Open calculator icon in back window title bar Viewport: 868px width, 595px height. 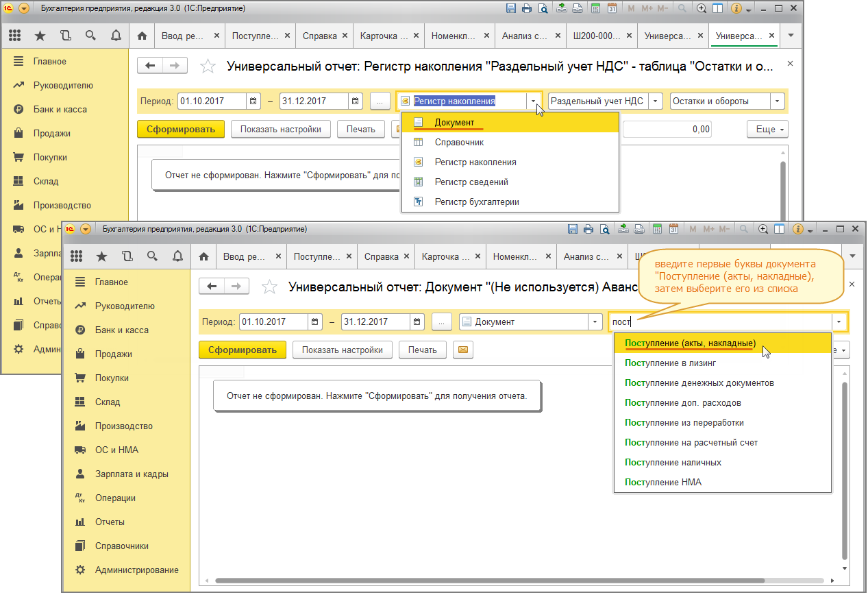click(595, 9)
